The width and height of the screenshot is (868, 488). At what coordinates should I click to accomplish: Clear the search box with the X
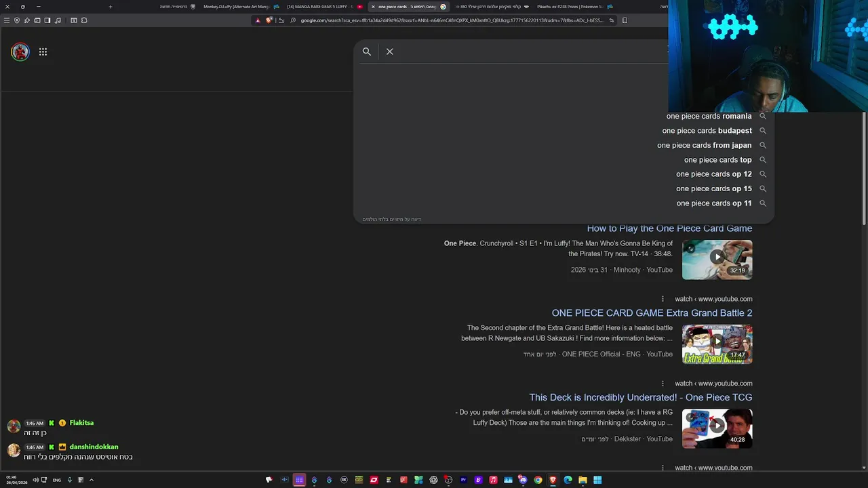(390, 52)
